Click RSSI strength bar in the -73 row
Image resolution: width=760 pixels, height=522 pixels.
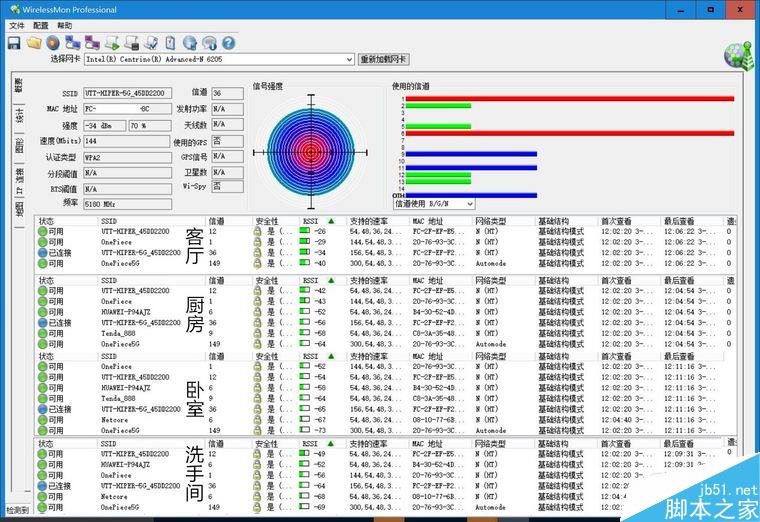click(x=305, y=430)
